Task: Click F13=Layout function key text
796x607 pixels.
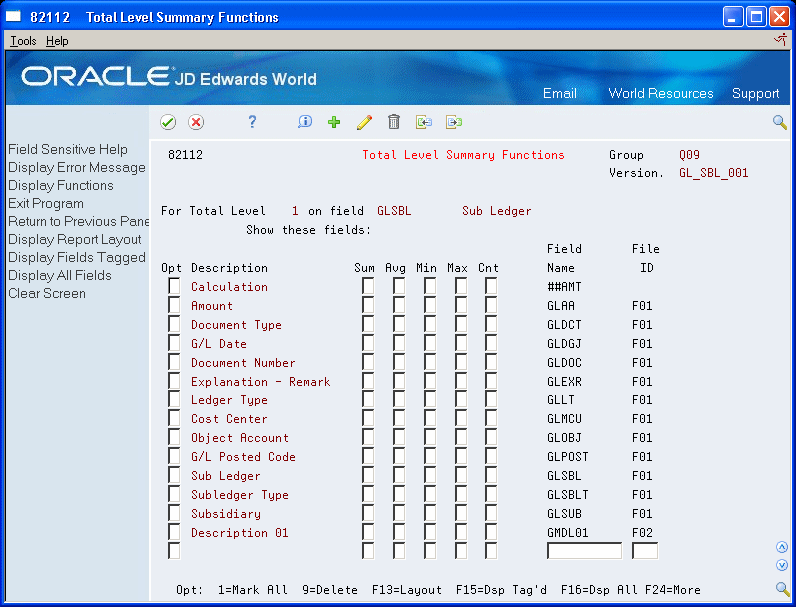Action: 407,590
